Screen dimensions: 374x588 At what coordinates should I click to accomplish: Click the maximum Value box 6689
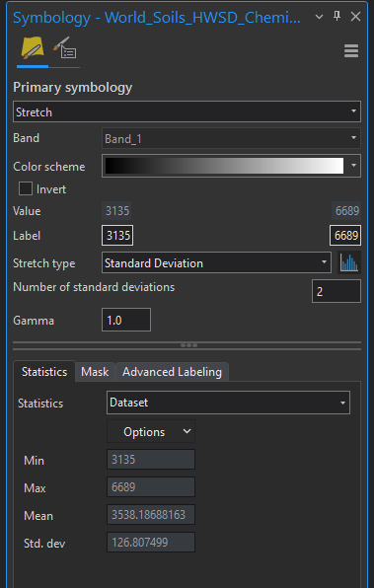346,211
